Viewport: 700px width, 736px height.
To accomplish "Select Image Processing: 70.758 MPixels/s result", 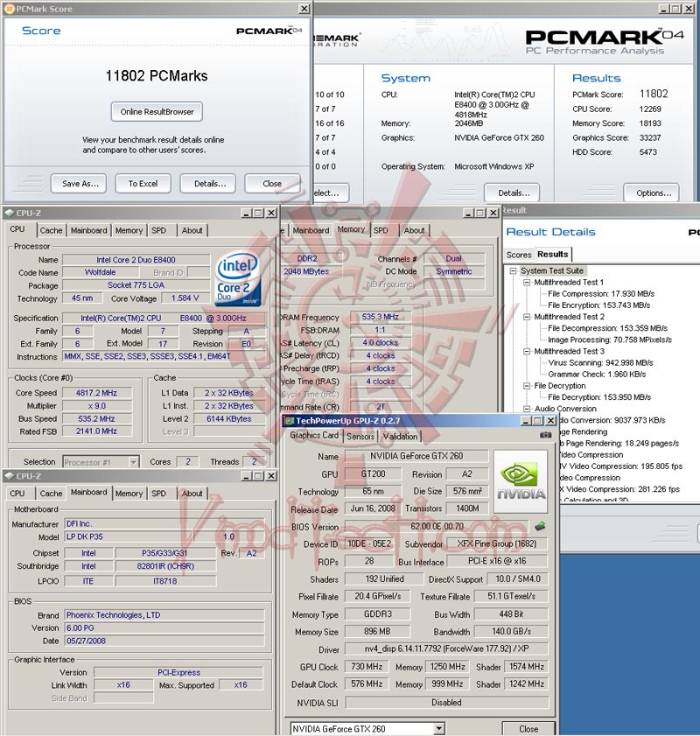I will (610, 340).
